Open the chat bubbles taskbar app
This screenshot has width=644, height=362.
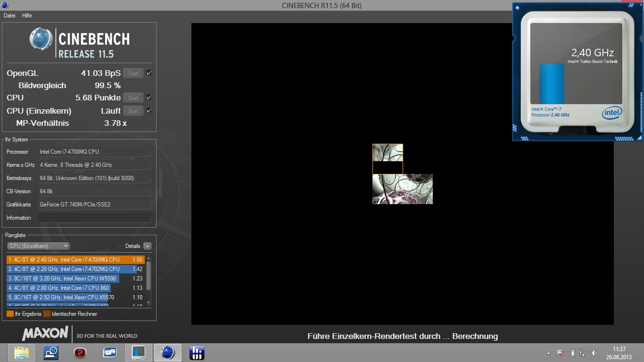(x=109, y=353)
